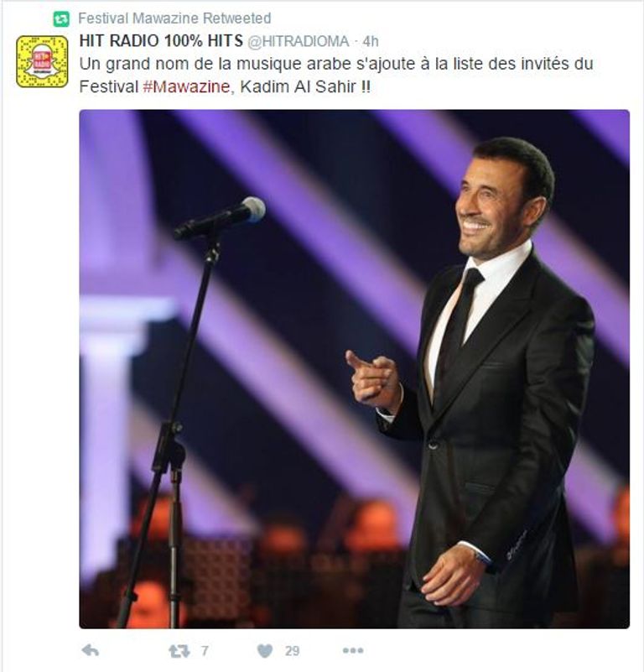The width and height of the screenshot is (644, 672).
Task: Click the microphone in the tweet photo
Action: point(220,219)
